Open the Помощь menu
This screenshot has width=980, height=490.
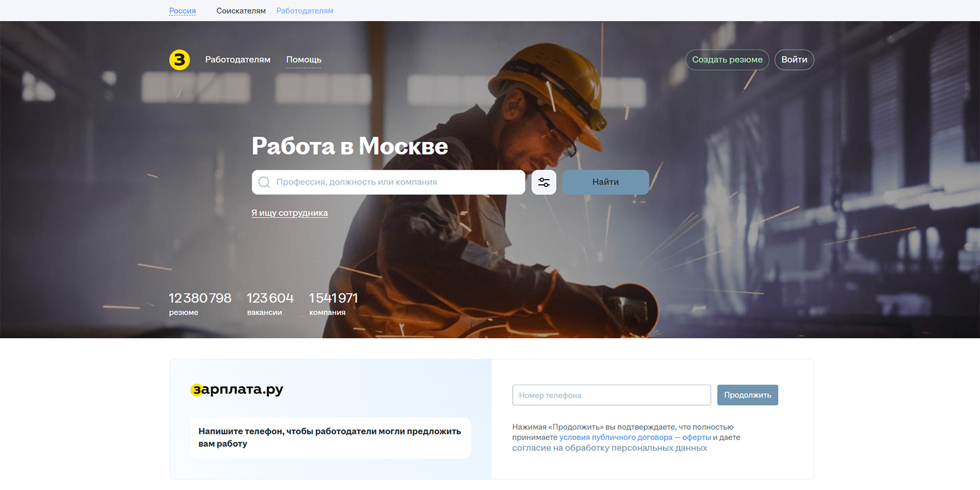point(304,59)
